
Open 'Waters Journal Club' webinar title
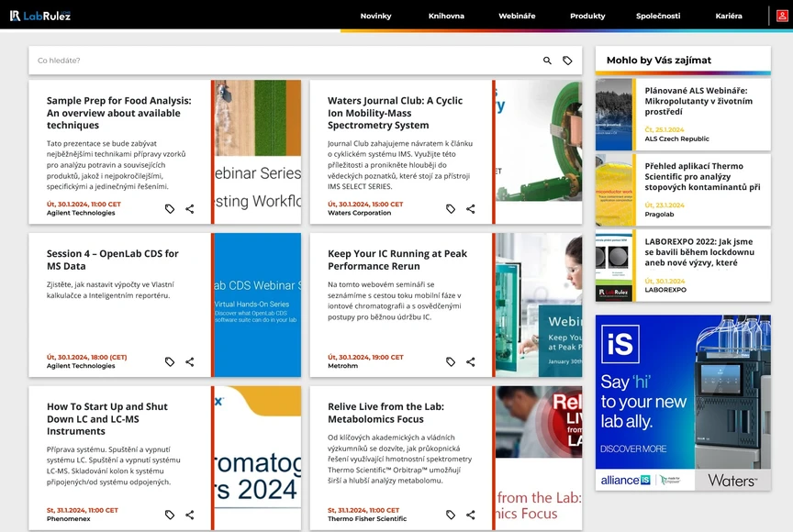[x=395, y=113]
